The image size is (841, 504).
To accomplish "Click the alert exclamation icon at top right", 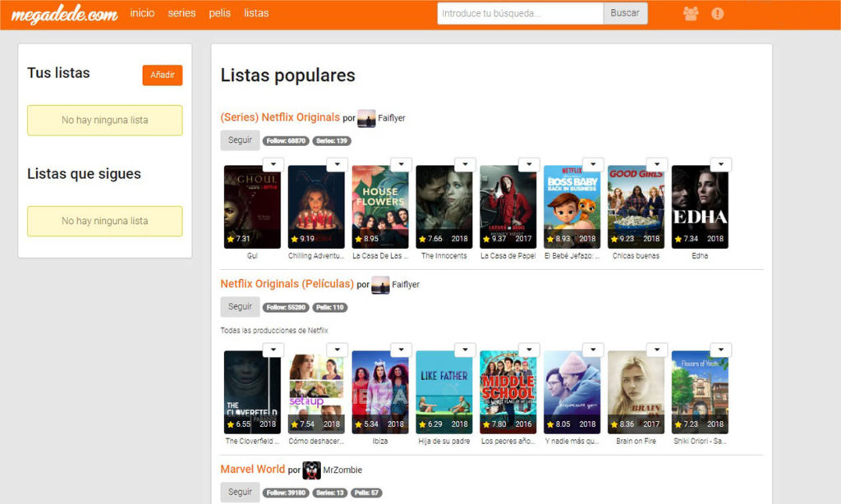I will point(717,13).
